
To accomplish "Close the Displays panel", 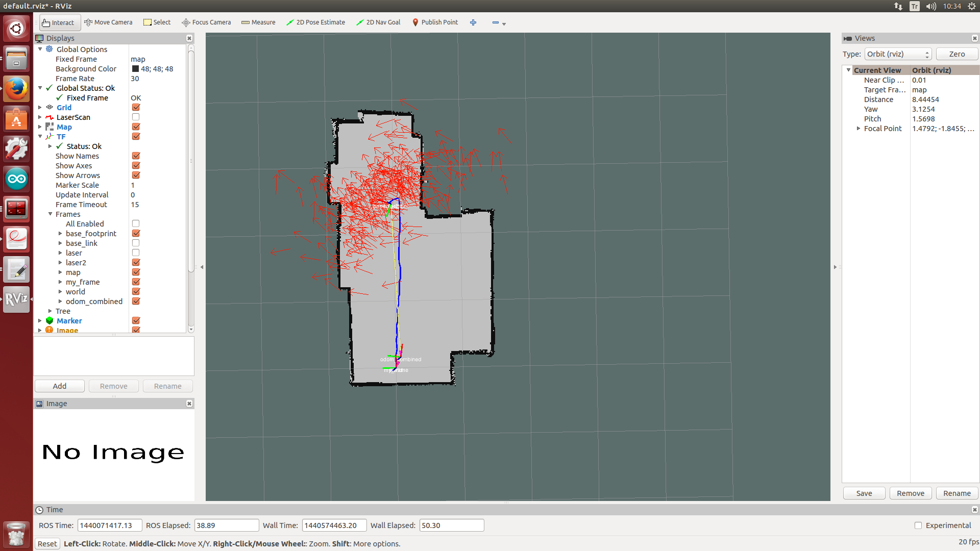I will 189,38.
